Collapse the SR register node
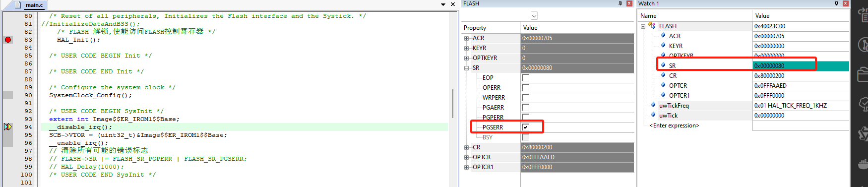This screenshot has height=187, width=868. click(466, 68)
